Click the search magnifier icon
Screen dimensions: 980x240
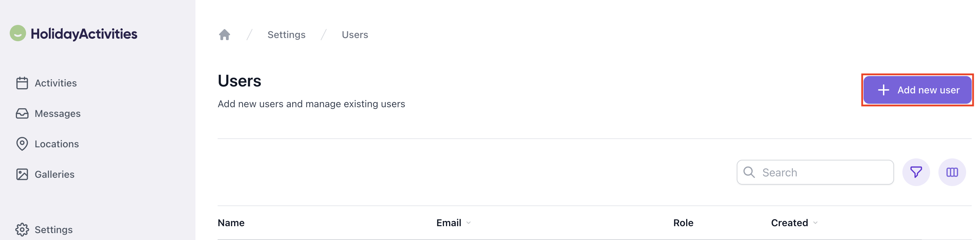click(x=749, y=172)
